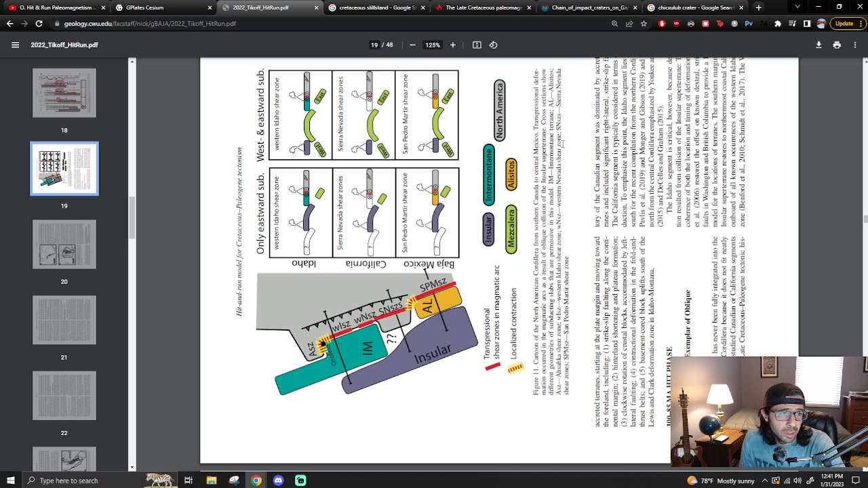The image size is (868, 488).
Task: Close the GPlates Cesium tab
Action: click(x=210, y=7)
